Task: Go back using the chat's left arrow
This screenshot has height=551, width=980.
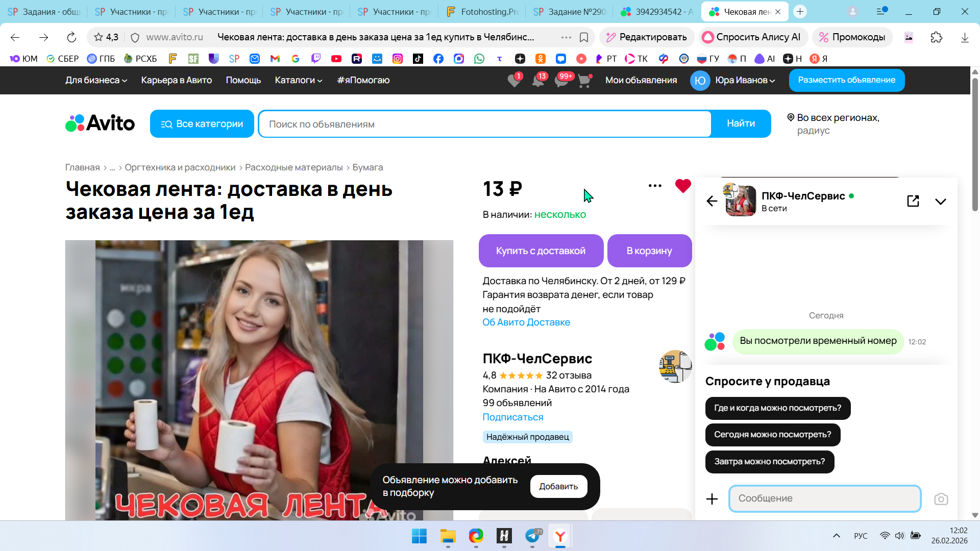Action: pos(712,201)
